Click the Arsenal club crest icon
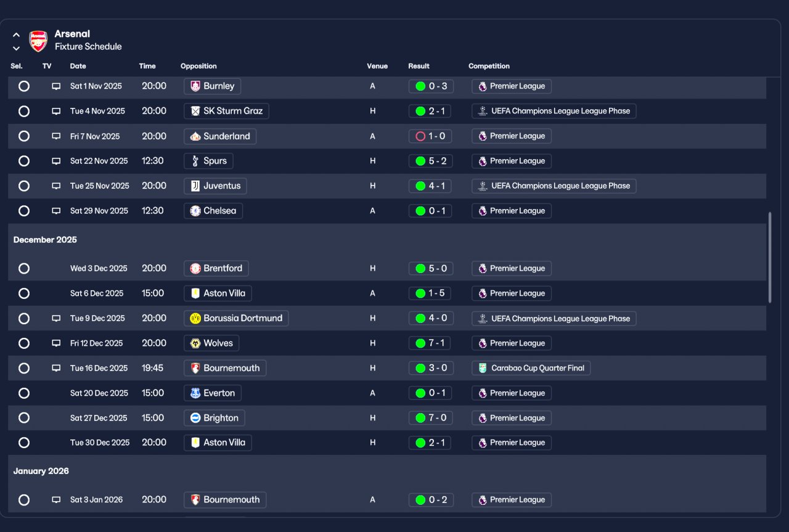The image size is (789, 532). tap(38, 41)
